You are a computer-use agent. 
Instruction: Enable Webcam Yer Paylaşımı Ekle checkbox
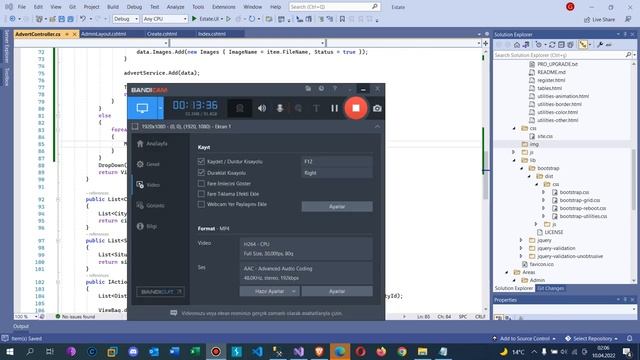coord(201,204)
